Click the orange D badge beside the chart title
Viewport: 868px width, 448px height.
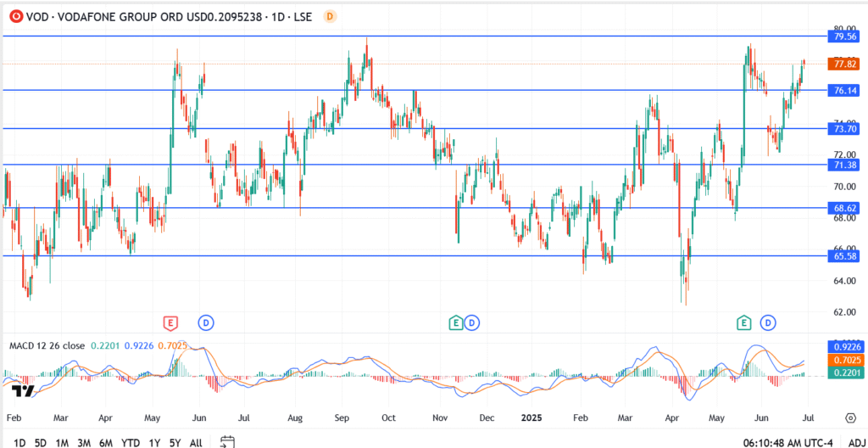coord(330,16)
